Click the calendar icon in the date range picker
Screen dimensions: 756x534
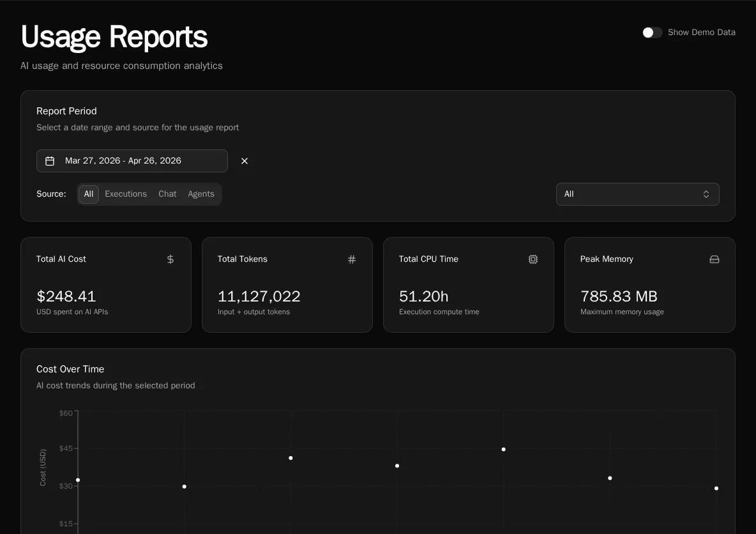[50, 160]
